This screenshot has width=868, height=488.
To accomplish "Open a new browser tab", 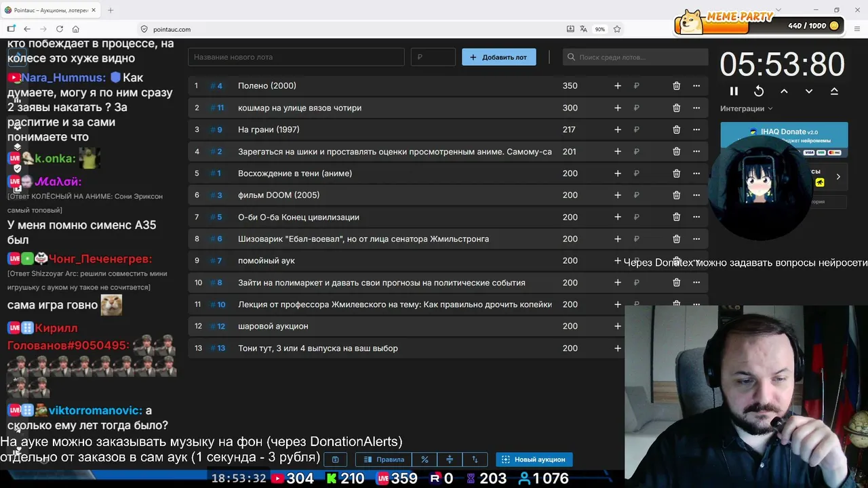I will [x=111, y=10].
